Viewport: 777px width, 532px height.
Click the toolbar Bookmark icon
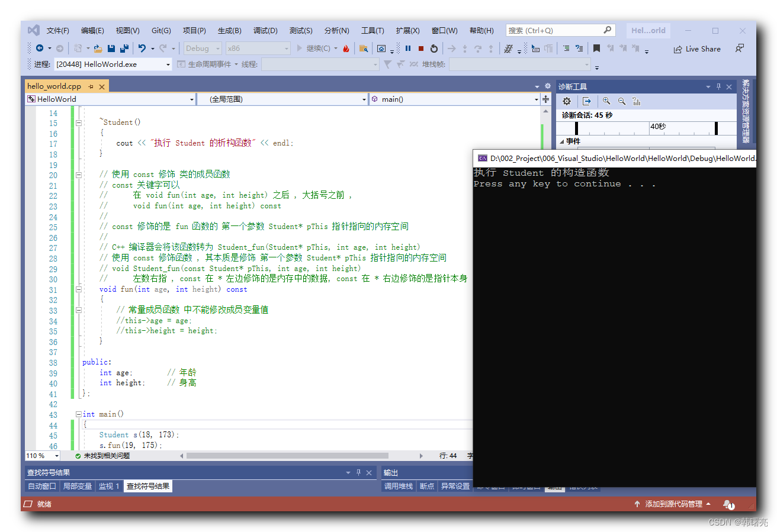tap(597, 49)
